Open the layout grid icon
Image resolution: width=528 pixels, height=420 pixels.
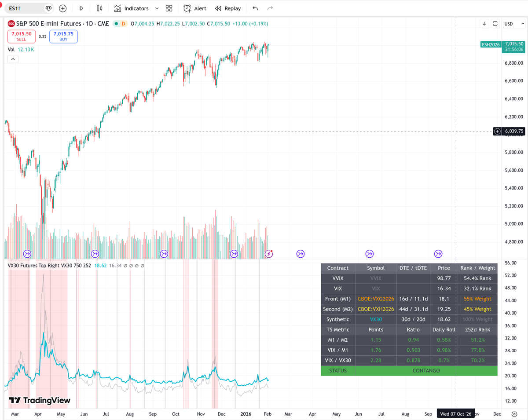(169, 8)
